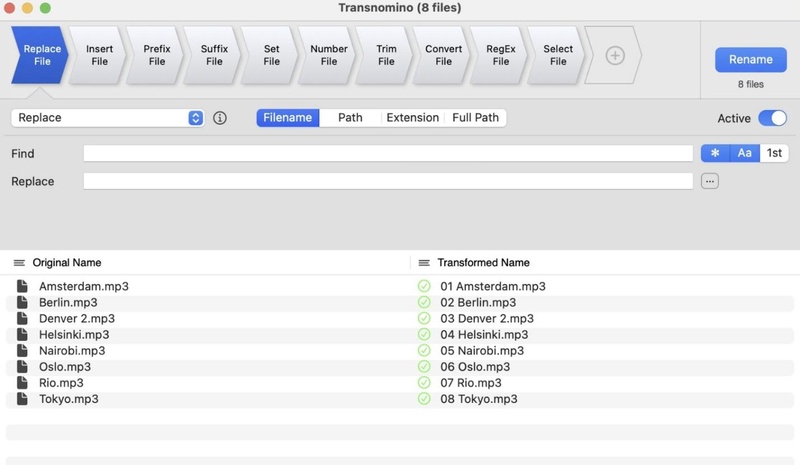Click transformed name 06 Oslo.mp3

[475, 367]
